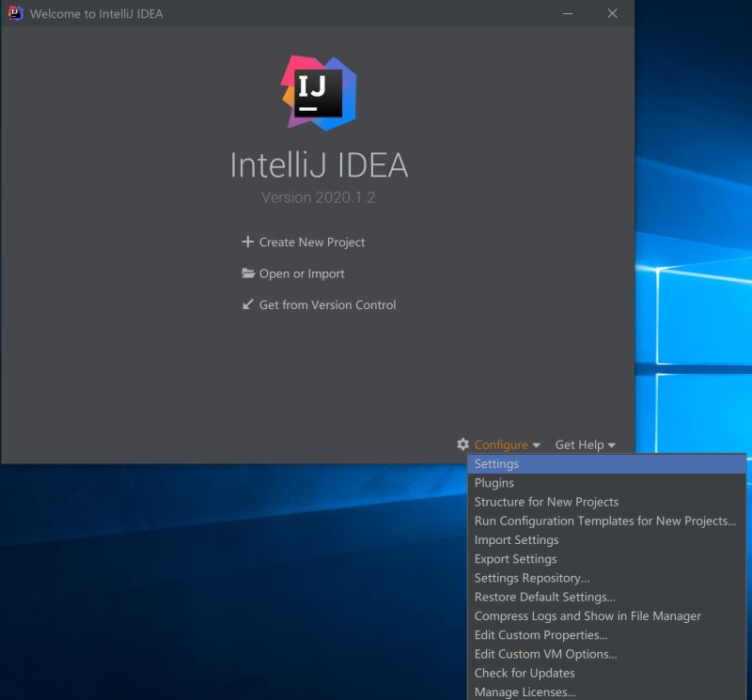Click the IntelliJ IDEA logo in the center
Viewport: 752px width, 700px height.
point(319,93)
